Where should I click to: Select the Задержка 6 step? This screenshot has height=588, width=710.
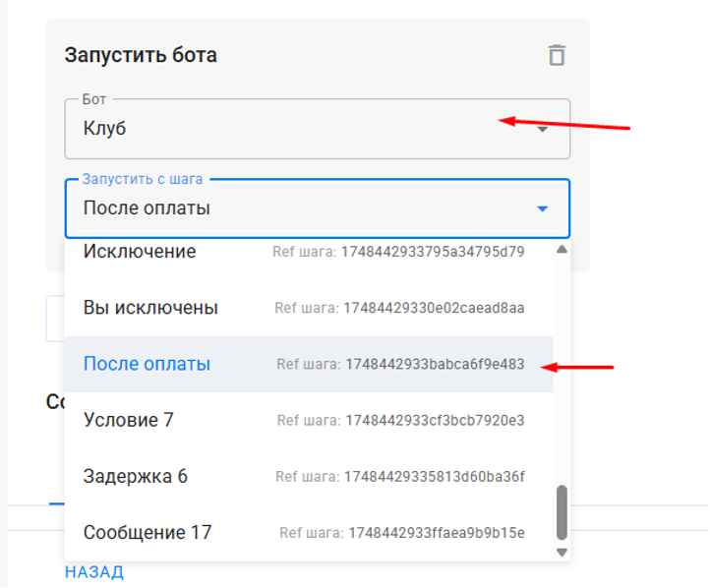pyautogui.click(x=309, y=476)
